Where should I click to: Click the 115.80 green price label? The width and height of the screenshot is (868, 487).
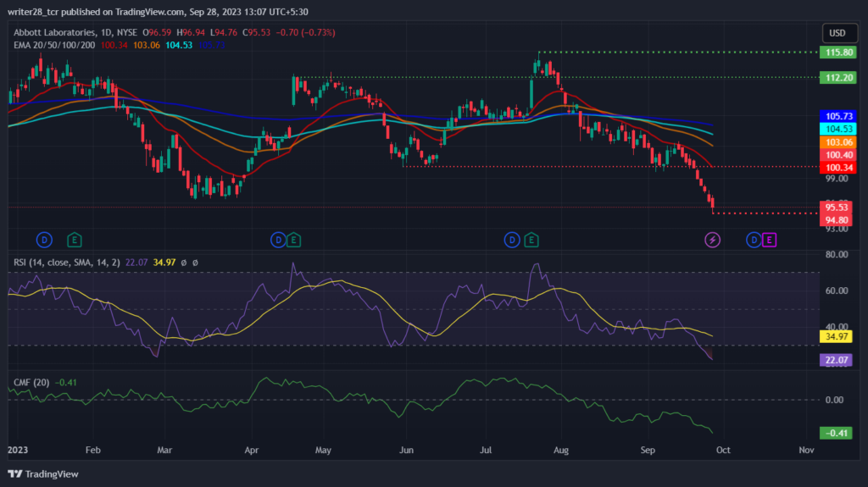pyautogui.click(x=838, y=53)
